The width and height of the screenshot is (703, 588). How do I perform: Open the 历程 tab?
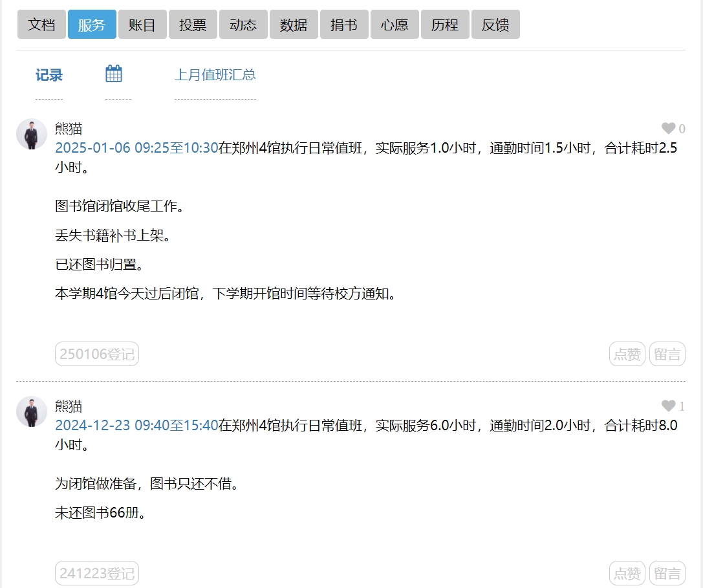(x=445, y=25)
